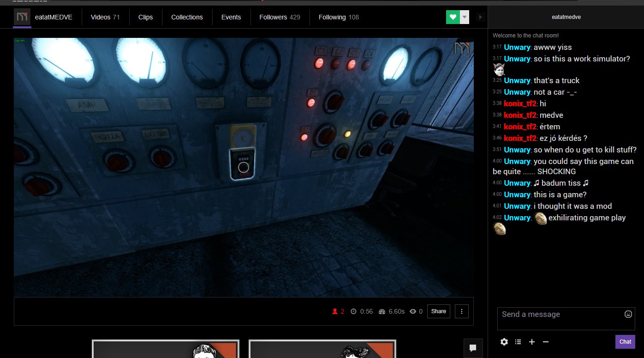Click the channel logo watermark in video

tap(462, 48)
